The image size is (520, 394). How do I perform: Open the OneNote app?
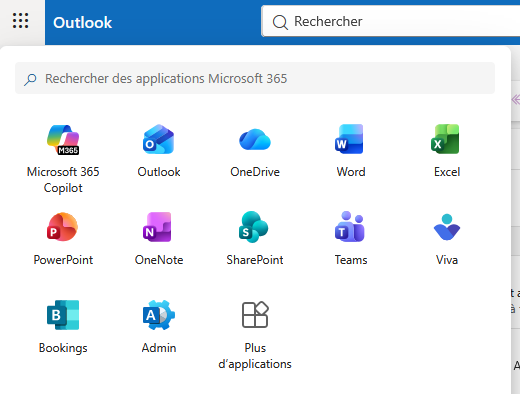click(x=159, y=238)
